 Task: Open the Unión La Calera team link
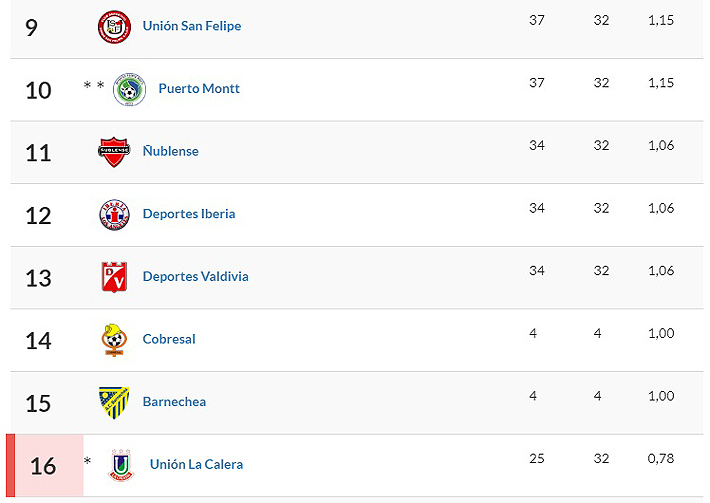tap(196, 465)
